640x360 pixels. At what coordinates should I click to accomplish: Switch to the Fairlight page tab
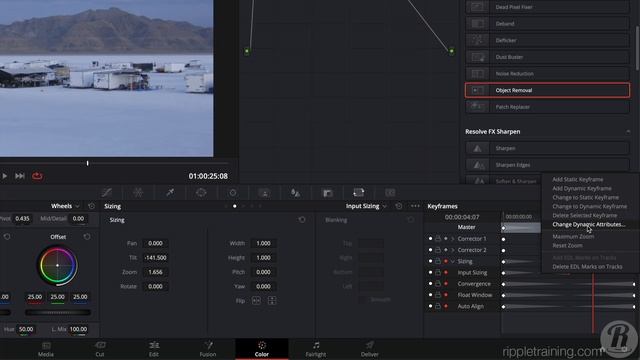pos(316,349)
